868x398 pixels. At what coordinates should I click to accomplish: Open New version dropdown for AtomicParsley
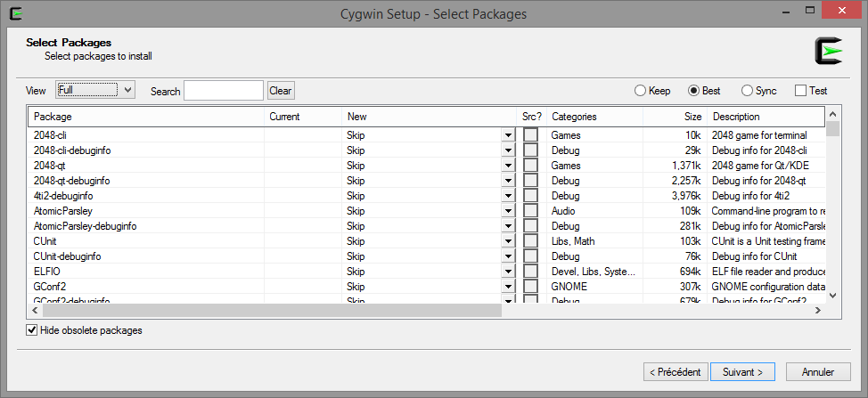pyautogui.click(x=508, y=211)
